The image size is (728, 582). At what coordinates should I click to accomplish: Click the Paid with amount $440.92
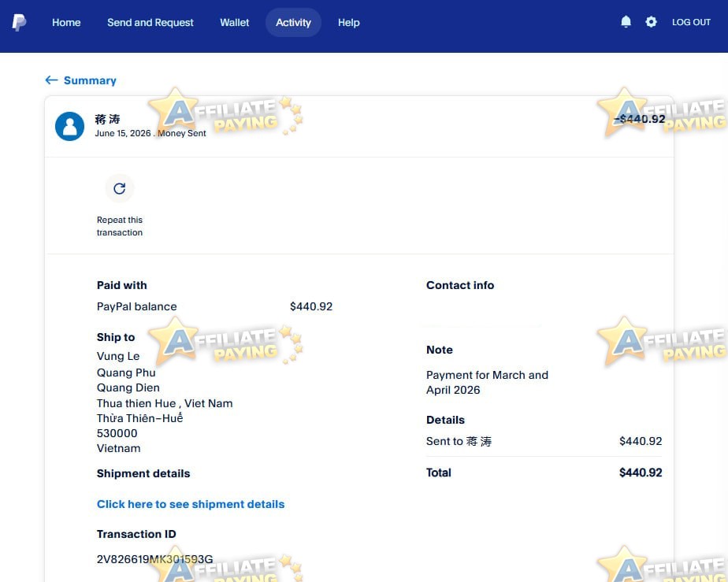pos(311,306)
